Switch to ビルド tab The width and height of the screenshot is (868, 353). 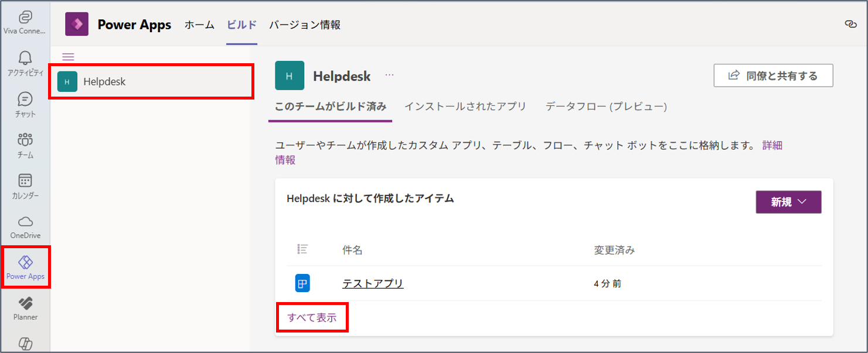coord(242,25)
